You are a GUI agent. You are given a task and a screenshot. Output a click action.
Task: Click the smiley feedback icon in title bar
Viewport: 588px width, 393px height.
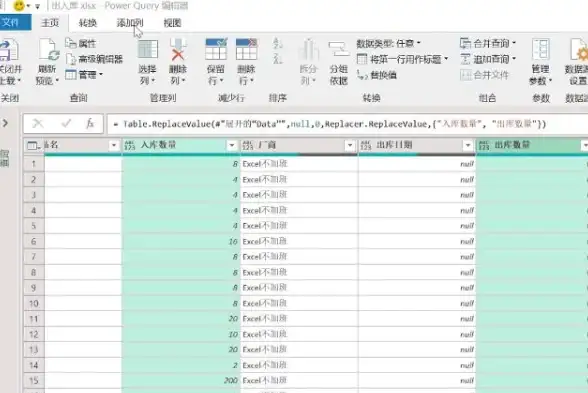[19, 6]
